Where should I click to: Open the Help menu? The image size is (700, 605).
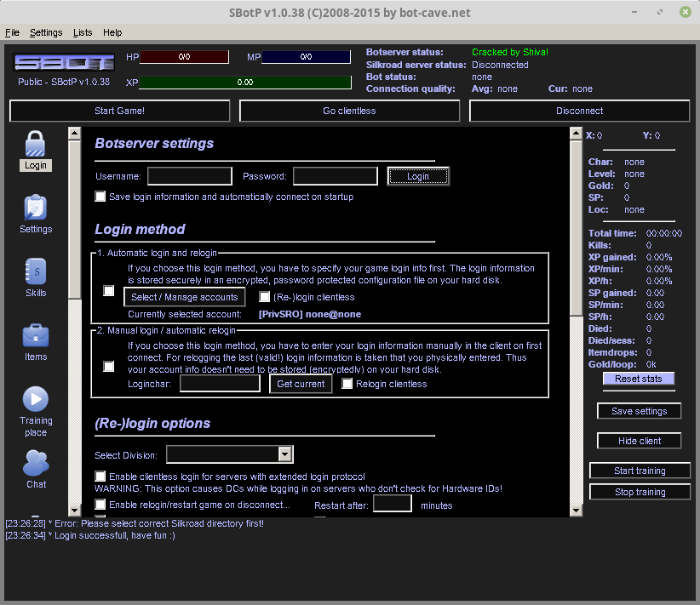(112, 32)
